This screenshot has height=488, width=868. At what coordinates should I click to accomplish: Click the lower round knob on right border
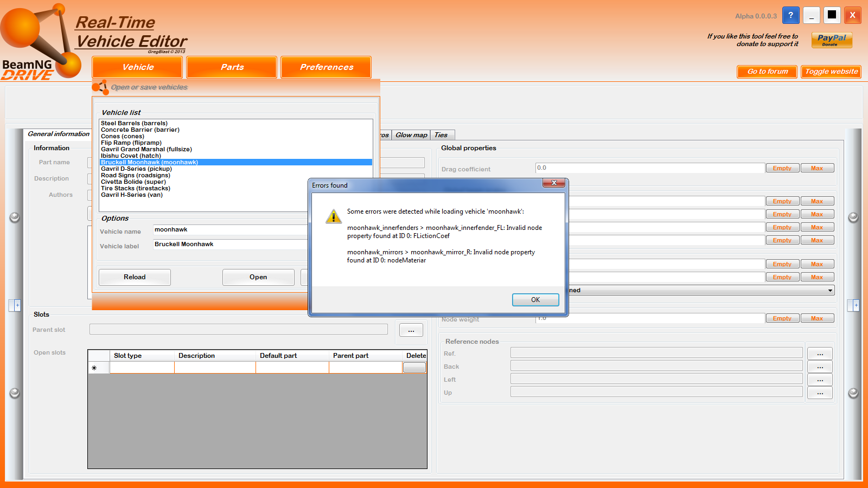853,393
